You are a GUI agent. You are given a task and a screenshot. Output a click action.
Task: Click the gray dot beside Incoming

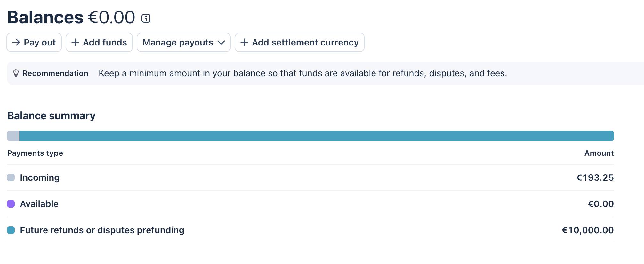(x=11, y=177)
